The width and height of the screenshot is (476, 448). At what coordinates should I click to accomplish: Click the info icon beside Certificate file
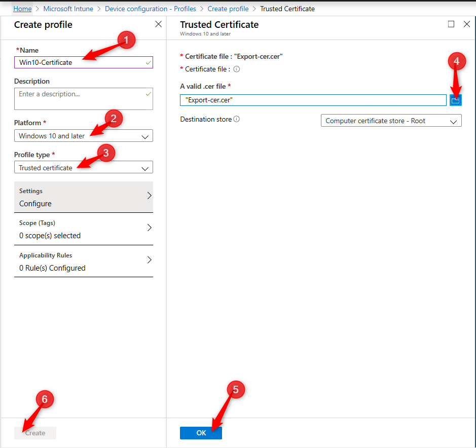click(x=237, y=69)
